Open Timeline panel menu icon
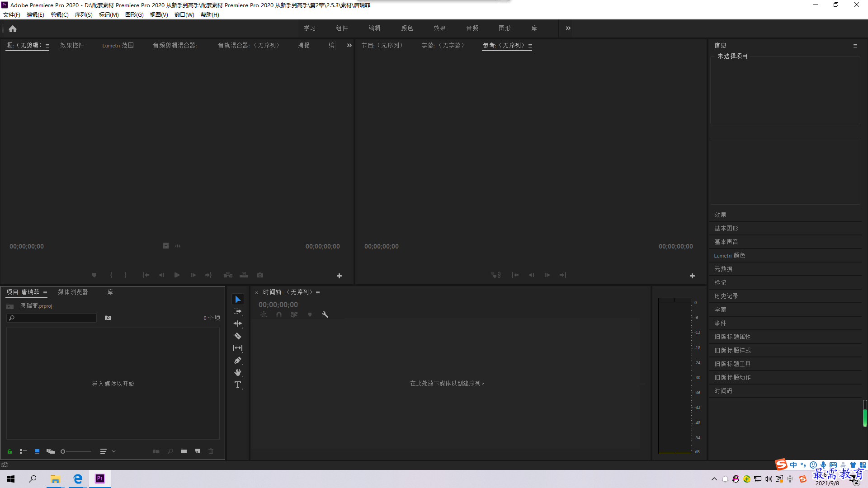 318,292
